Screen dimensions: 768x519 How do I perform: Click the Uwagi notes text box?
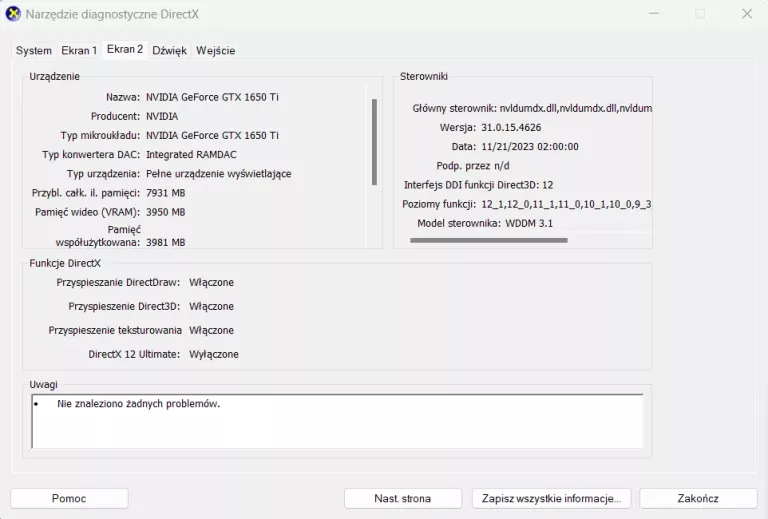click(337, 421)
